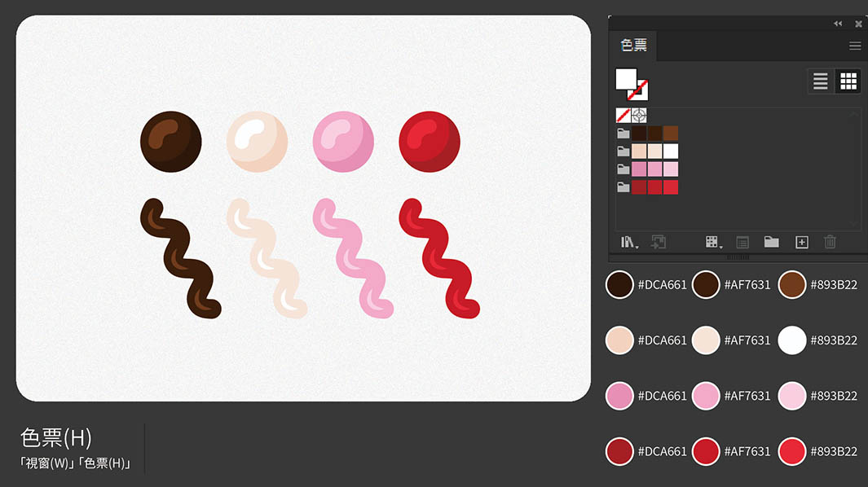Click the 「視窗(W)」「色票(H)」 menu path text
This screenshot has height=487, width=868.
coord(75,463)
